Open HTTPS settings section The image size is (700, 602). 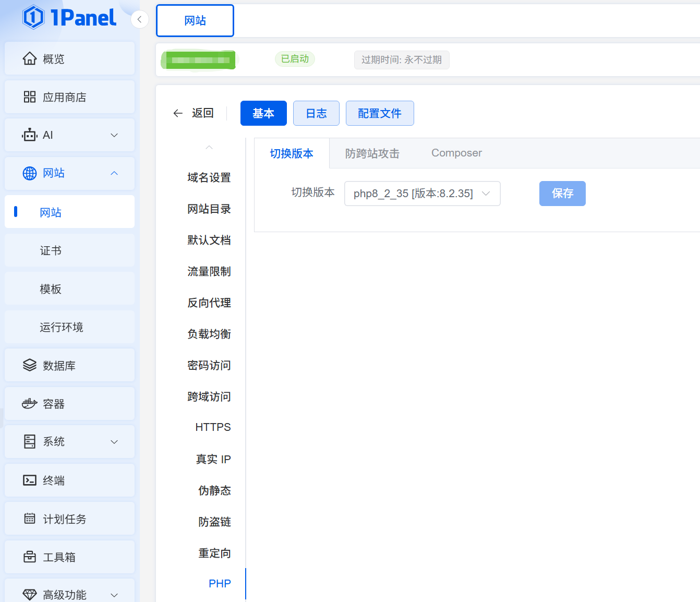point(213,427)
